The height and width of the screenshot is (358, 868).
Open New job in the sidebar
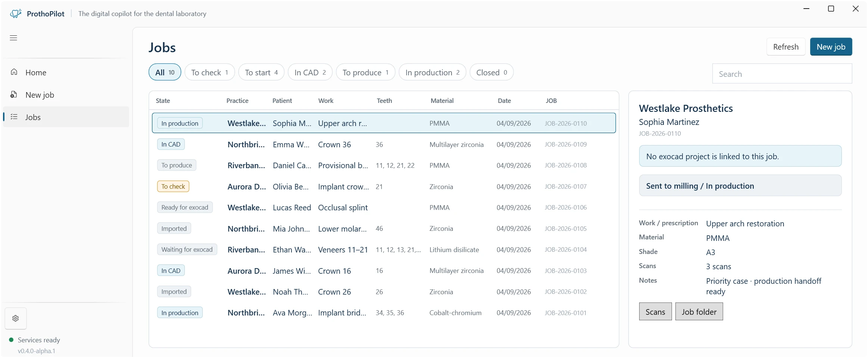pos(66,95)
